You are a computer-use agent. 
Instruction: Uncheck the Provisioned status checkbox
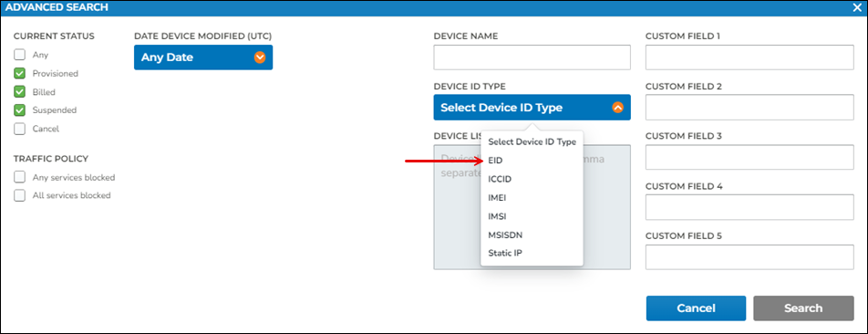click(x=20, y=73)
